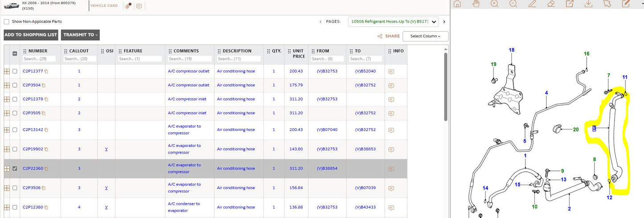Open vehicle comments speech bubble icon
The width and height of the screenshot is (644, 218).
pos(139,6)
